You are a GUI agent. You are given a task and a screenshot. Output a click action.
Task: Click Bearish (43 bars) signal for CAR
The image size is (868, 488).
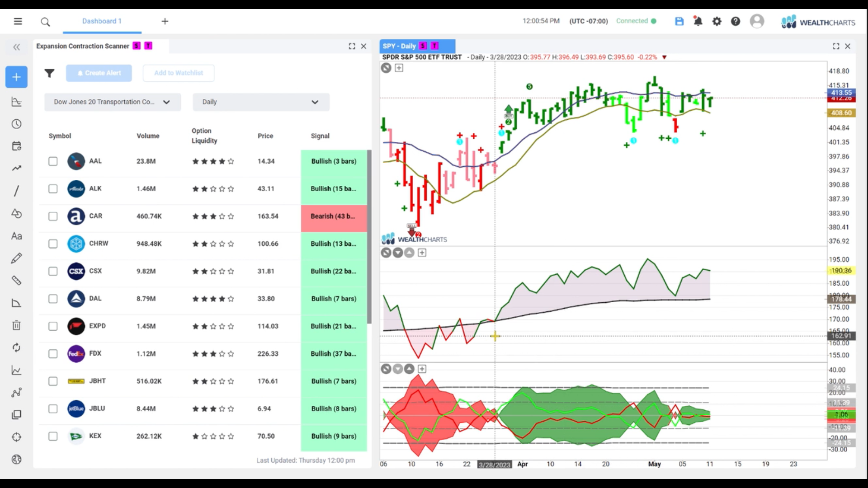(x=334, y=219)
